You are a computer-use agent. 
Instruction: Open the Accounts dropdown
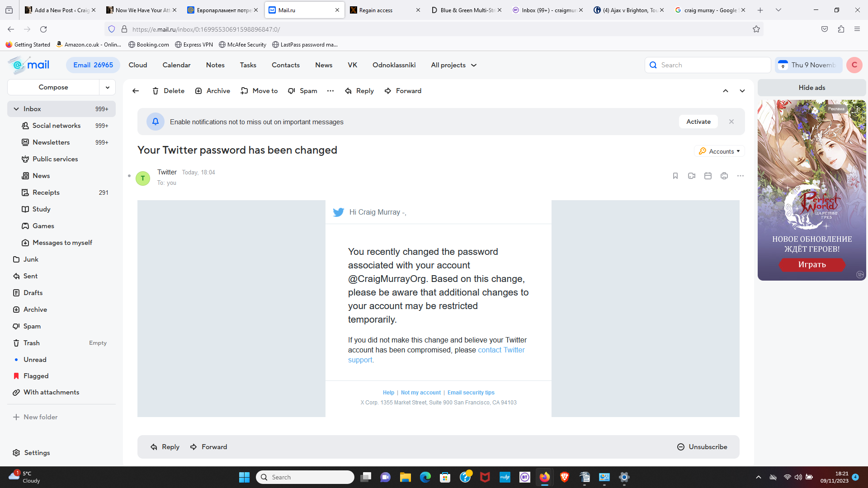[719, 151]
